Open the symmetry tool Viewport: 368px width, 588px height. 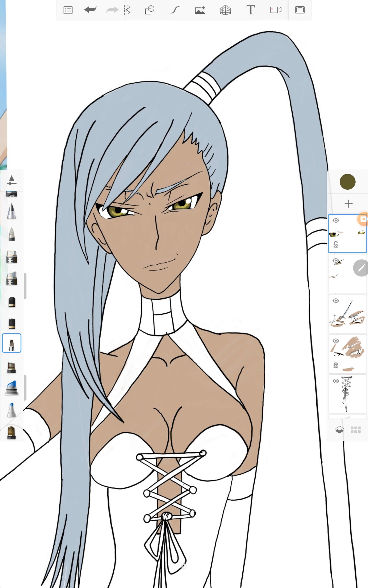(x=127, y=10)
